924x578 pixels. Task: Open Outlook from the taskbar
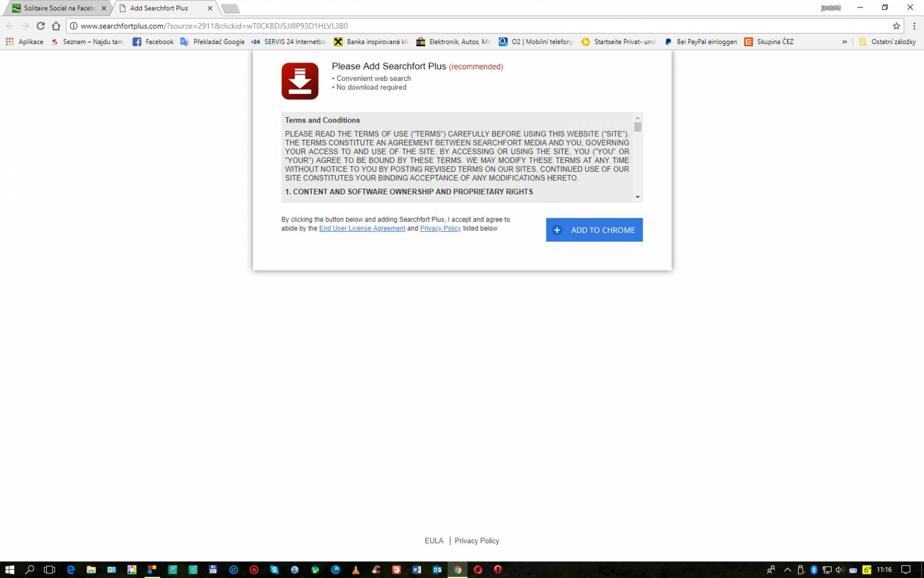(x=437, y=569)
